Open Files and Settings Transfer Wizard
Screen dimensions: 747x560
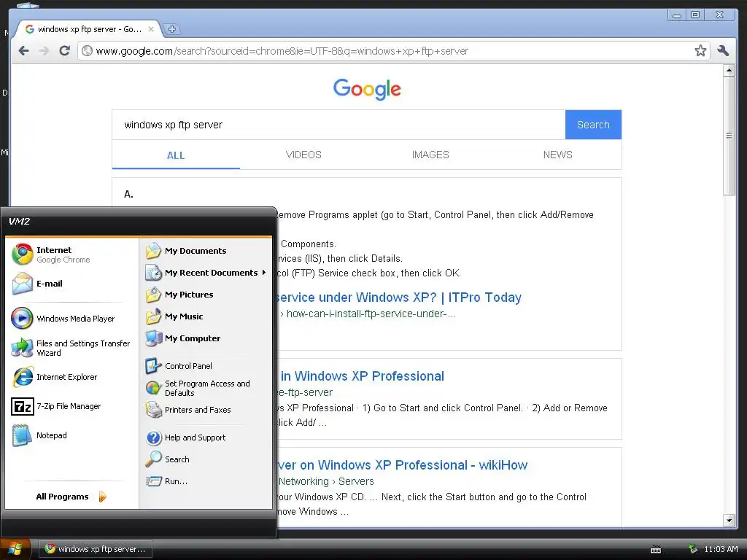pyautogui.click(x=71, y=348)
